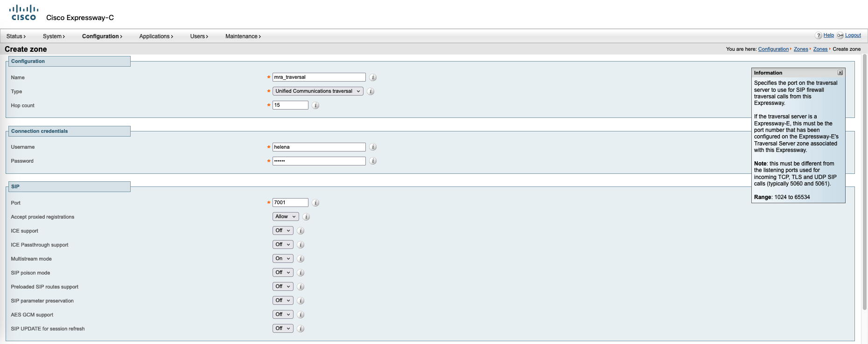Show info for the Username field

pyautogui.click(x=373, y=147)
